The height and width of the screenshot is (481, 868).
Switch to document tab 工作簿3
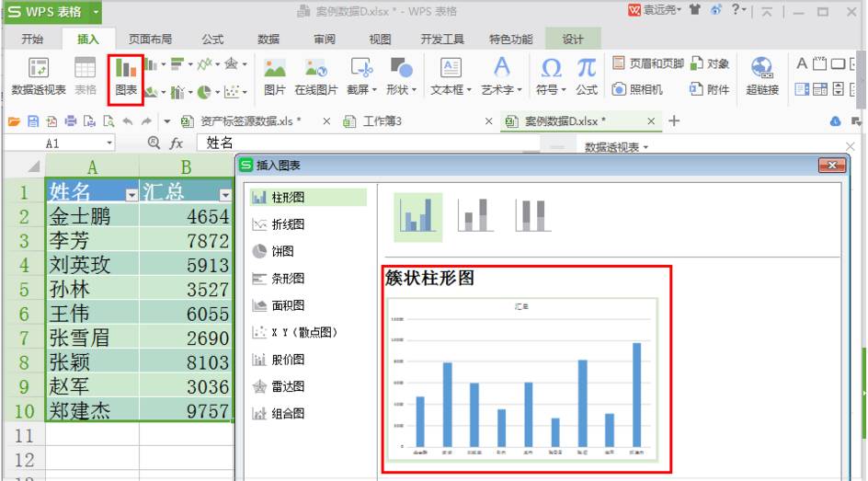coord(382,121)
